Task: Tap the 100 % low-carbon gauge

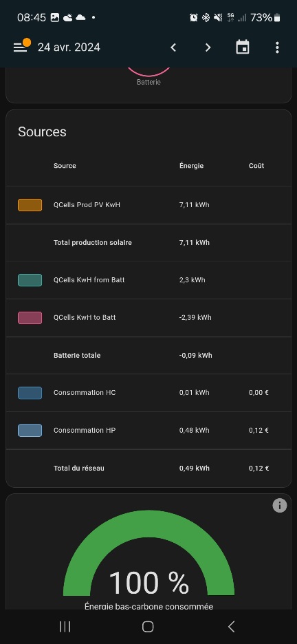Action: click(x=148, y=559)
